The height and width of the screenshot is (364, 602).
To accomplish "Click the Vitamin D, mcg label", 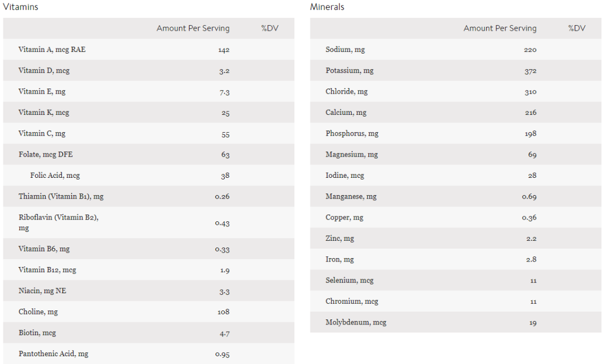I will click(x=44, y=71).
